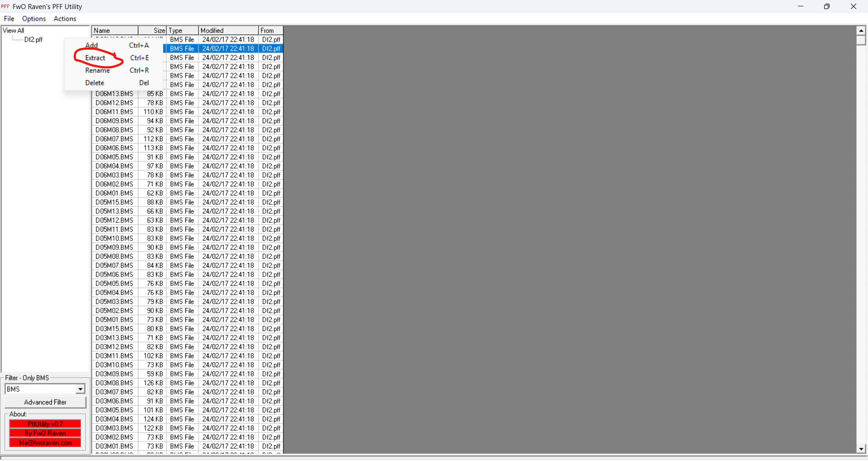The width and height of the screenshot is (868, 461).
Task: Select Df2.pff in the tree
Action: 33,39
